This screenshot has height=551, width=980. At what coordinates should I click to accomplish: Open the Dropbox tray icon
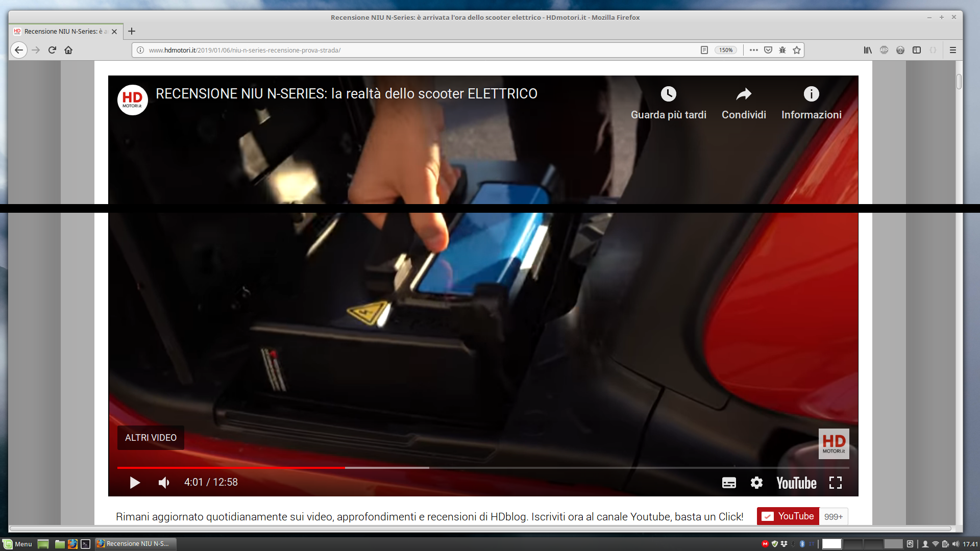click(784, 544)
